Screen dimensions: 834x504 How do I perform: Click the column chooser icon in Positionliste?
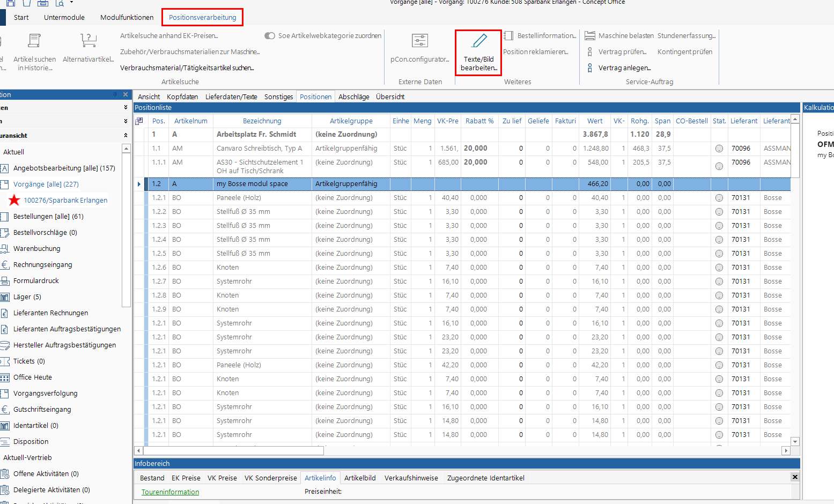tap(139, 121)
